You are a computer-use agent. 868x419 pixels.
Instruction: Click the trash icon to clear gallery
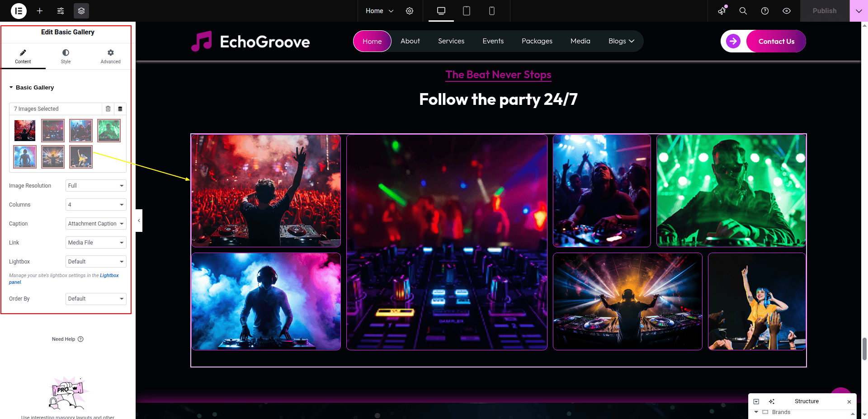click(x=108, y=109)
